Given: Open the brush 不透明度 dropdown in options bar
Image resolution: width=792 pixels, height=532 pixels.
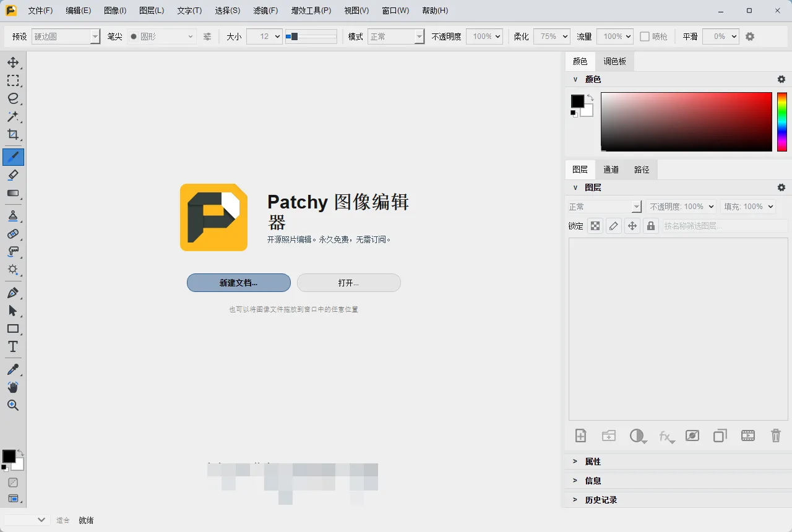Looking at the screenshot, I should (x=484, y=36).
